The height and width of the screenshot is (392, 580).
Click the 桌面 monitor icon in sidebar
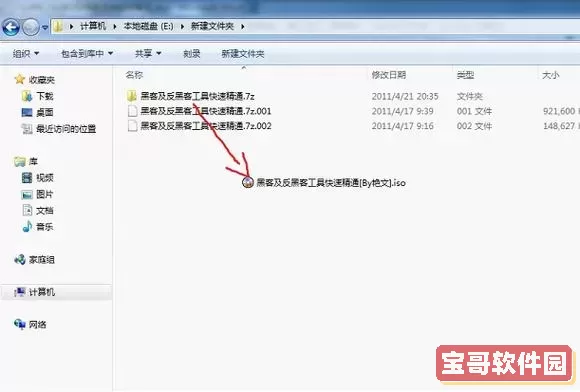[27, 112]
